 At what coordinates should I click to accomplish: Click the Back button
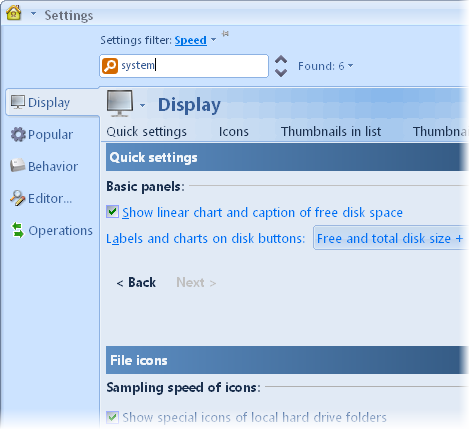(136, 283)
